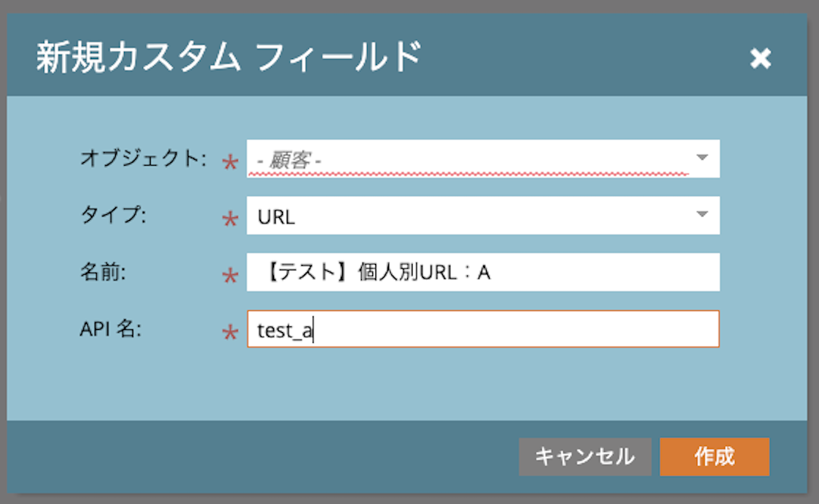
Task: Click the required asterisk beside 名前
Action: pos(229,277)
